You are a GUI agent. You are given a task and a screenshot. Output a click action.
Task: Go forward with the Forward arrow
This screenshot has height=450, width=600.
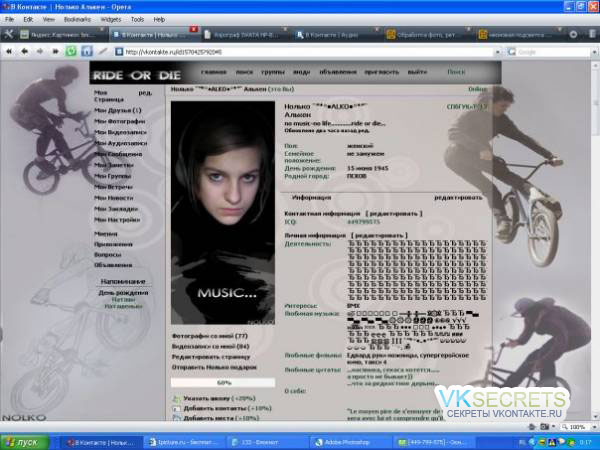[40, 51]
